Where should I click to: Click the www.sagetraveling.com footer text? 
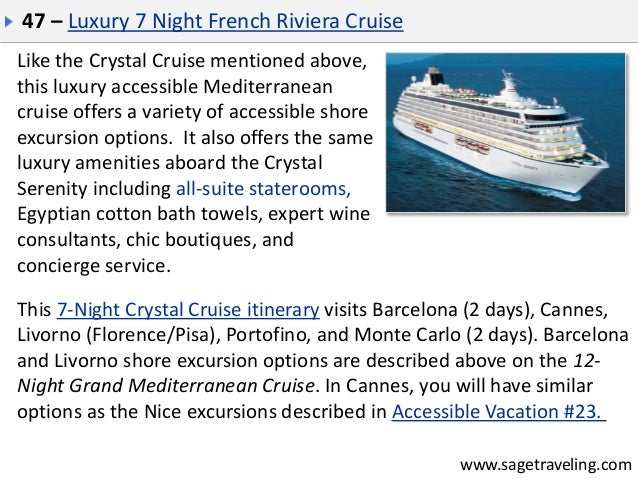[x=546, y=465]
